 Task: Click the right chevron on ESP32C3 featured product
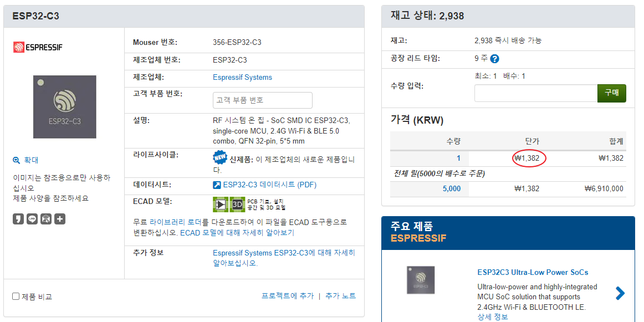click(x=620, y=293)
